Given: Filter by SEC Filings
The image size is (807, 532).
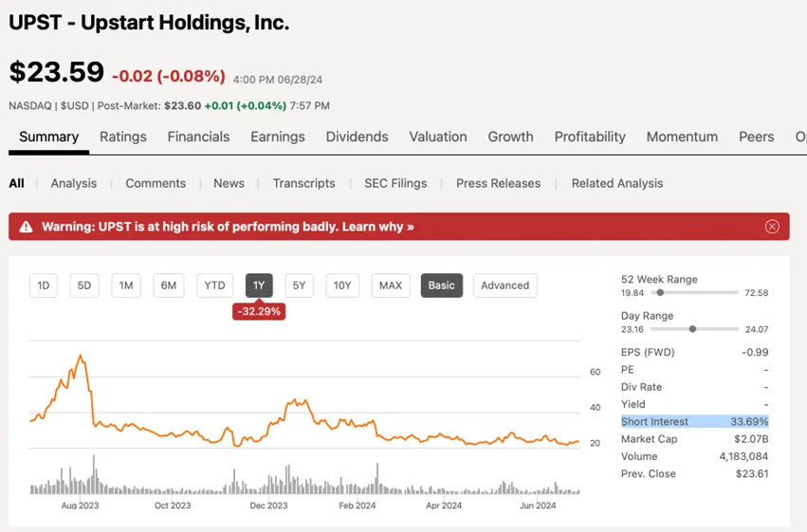Looking at the screenshot, I should point(395,183).
